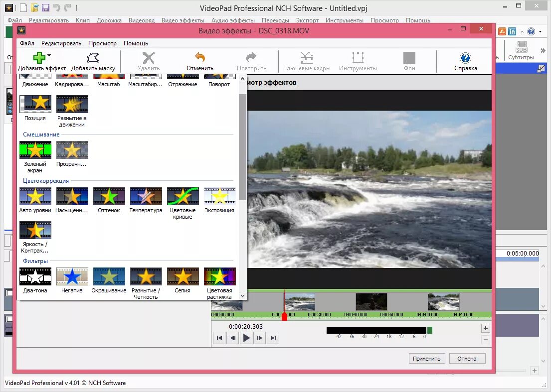
Task: Click the LinkedIn share icon
Action: coord(512,31)
